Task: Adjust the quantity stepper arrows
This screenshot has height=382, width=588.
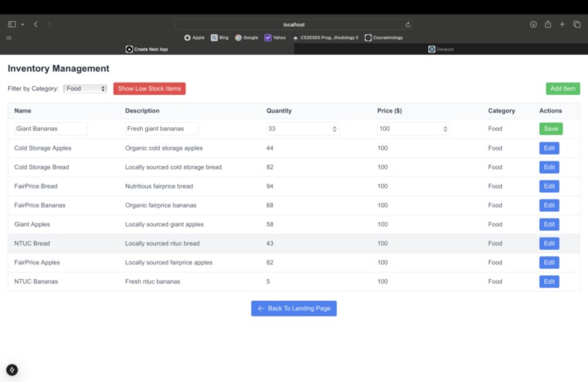Action: point(335,129)
